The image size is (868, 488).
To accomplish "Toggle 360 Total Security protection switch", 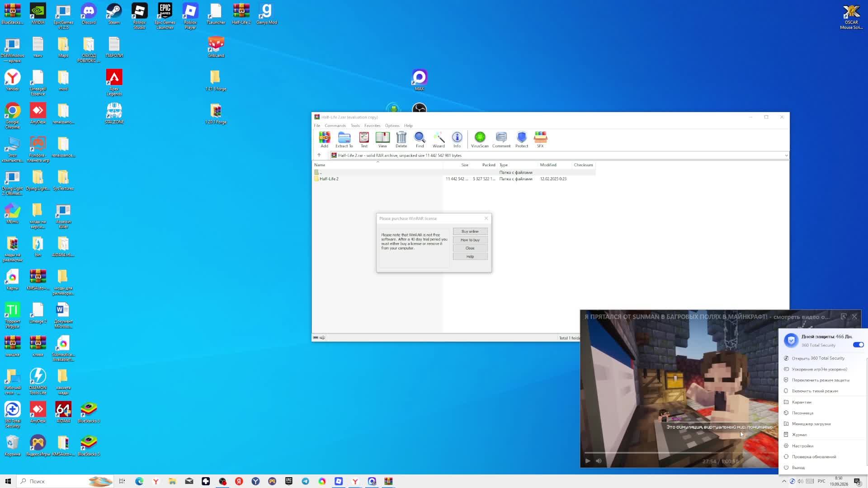I will 858,345.
